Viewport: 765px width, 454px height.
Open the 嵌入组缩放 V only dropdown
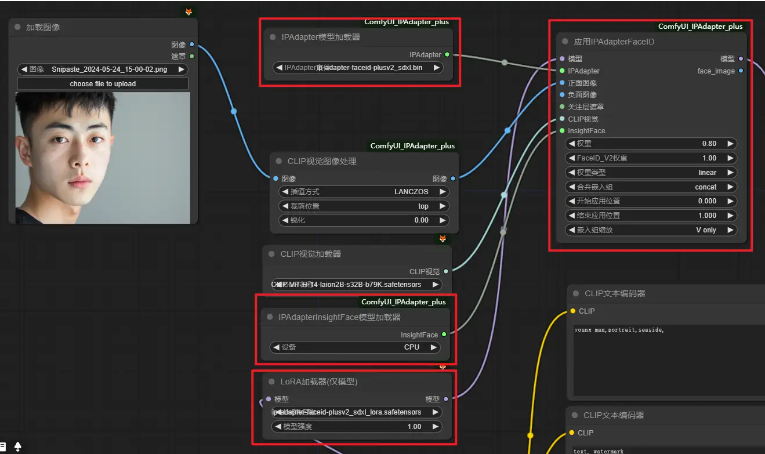(x=651, y=230)
